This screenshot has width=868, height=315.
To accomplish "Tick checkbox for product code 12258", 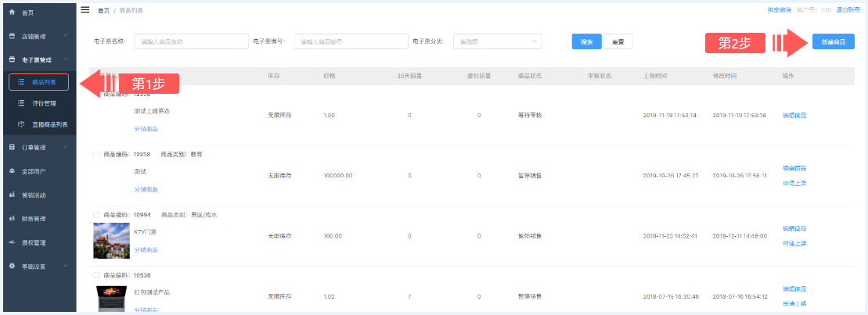I will pyautogui.click(x=96, y=155).
